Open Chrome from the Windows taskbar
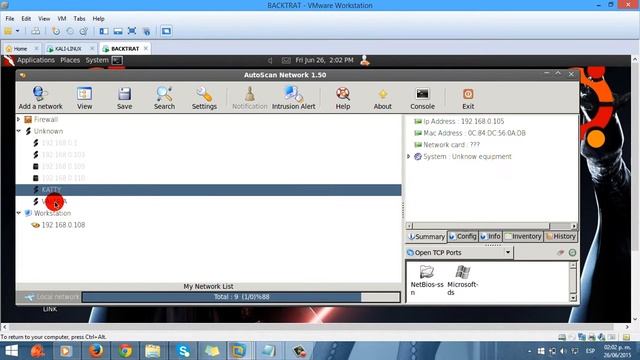This screenshot has width=640, height=360. [125, 351]
